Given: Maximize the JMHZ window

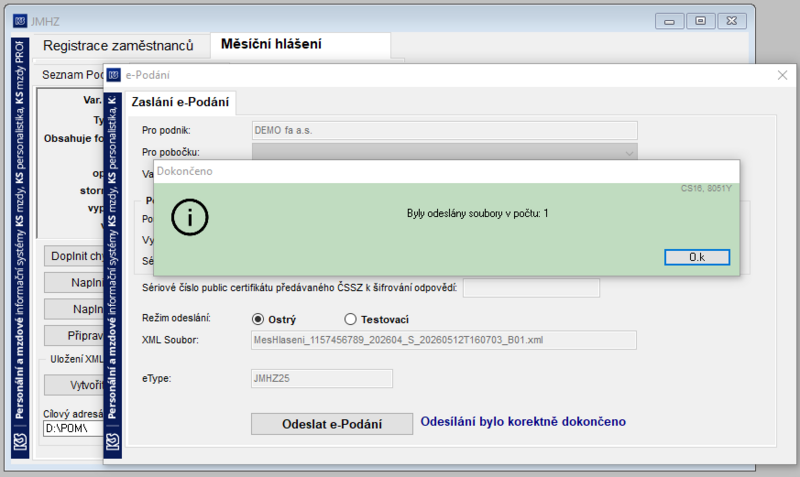Looking at the screenshot, I should (x=701, y=21).
